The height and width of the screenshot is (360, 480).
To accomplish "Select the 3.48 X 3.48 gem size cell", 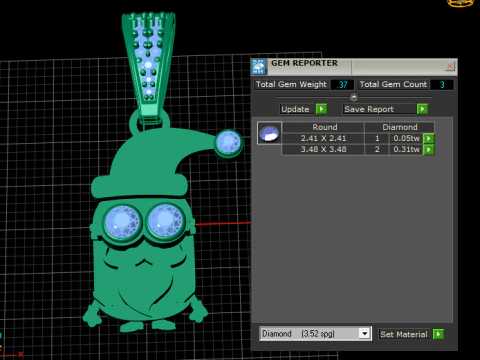I will click(323, 149).
